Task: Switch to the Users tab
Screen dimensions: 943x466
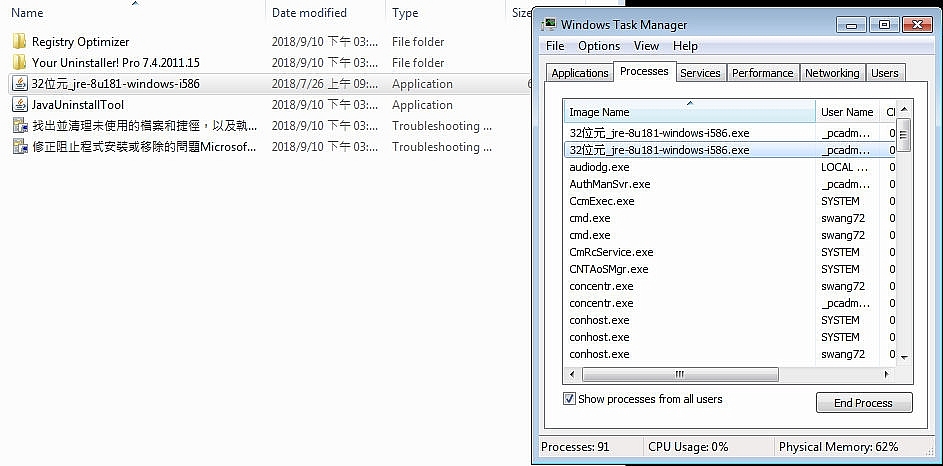Action: pyautogui.click(x=885, y=73)
